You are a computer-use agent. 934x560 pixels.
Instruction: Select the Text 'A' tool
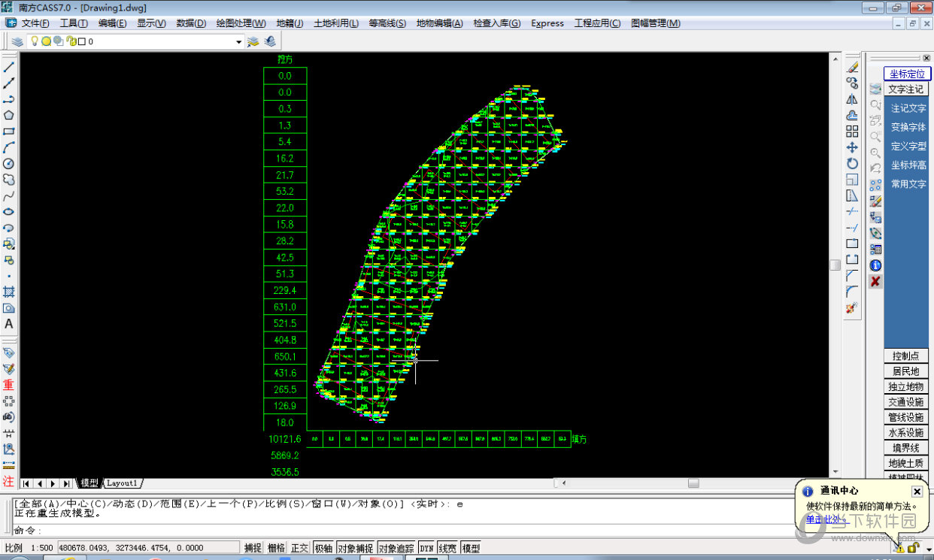point(9,324)
